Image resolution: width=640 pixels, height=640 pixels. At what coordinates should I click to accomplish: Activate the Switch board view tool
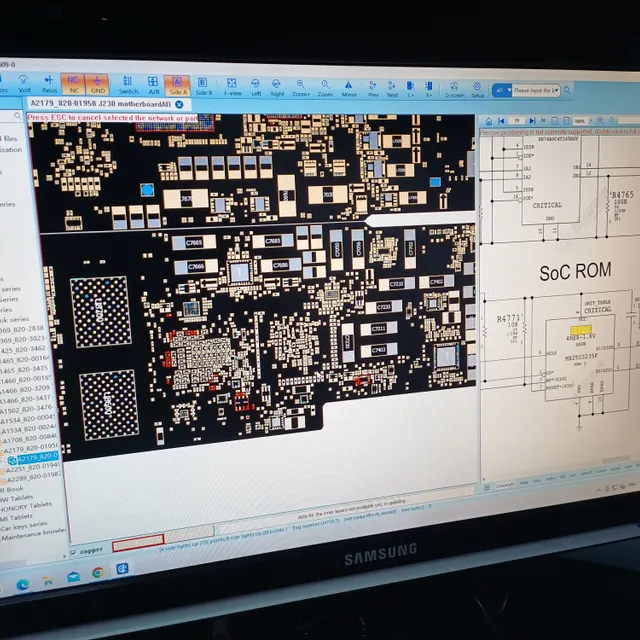tap(129, 84)
